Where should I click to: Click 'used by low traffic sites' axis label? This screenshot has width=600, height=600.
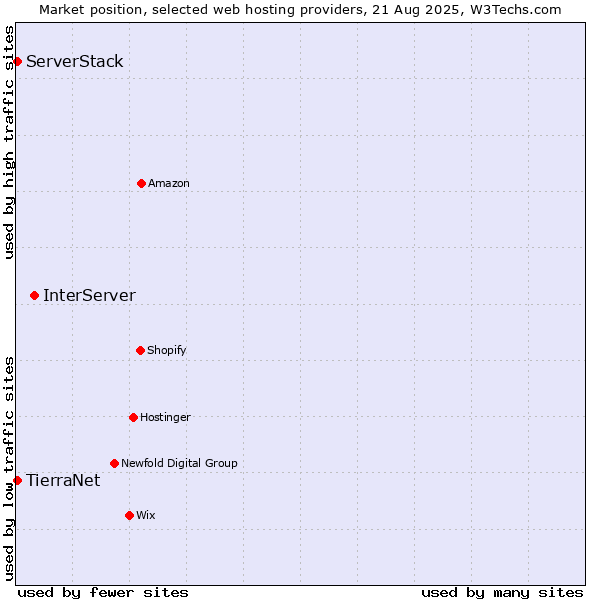pyautogui.click(x=9, y=469)
